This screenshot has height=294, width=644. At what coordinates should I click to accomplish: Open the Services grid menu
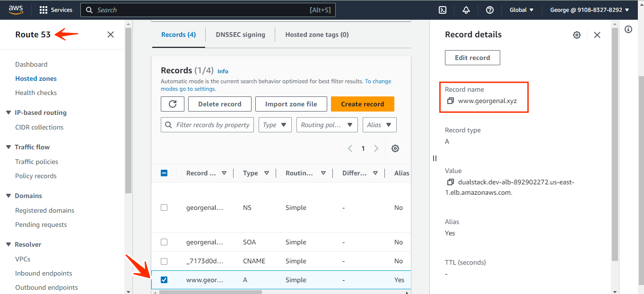tap(56, 10)
